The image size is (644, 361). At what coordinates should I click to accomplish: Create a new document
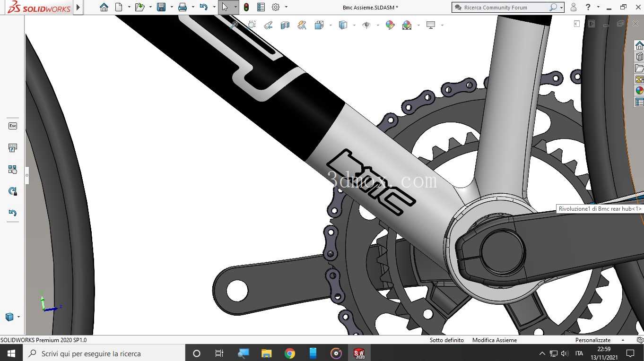(119, 7)
